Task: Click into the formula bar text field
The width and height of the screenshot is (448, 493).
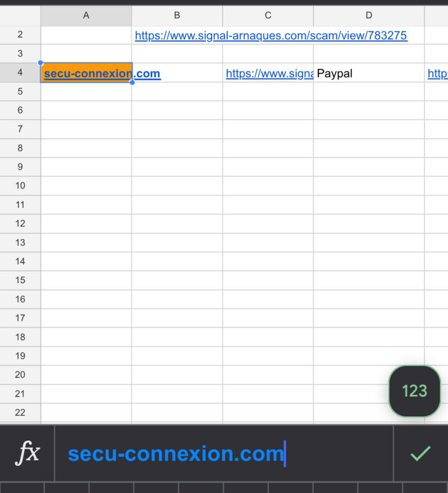Action: pos(224,454)
